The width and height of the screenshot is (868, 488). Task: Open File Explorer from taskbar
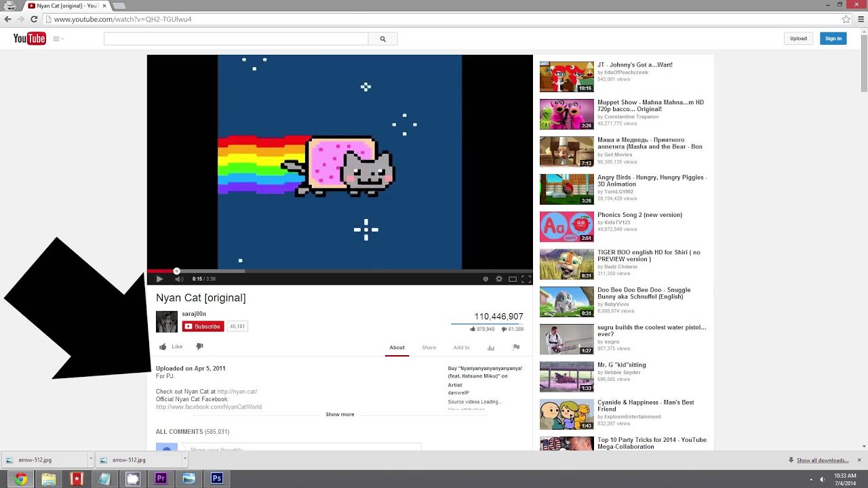(x=49, y=479)
